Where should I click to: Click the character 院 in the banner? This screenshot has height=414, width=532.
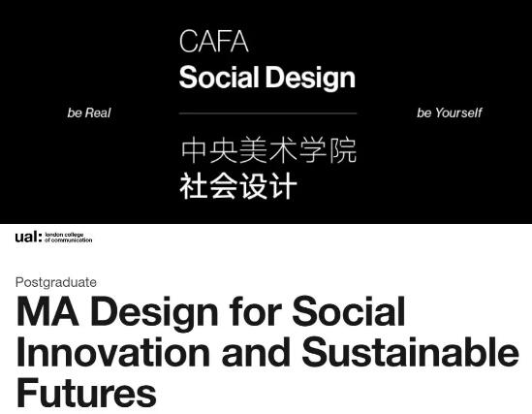click(343, 150)
